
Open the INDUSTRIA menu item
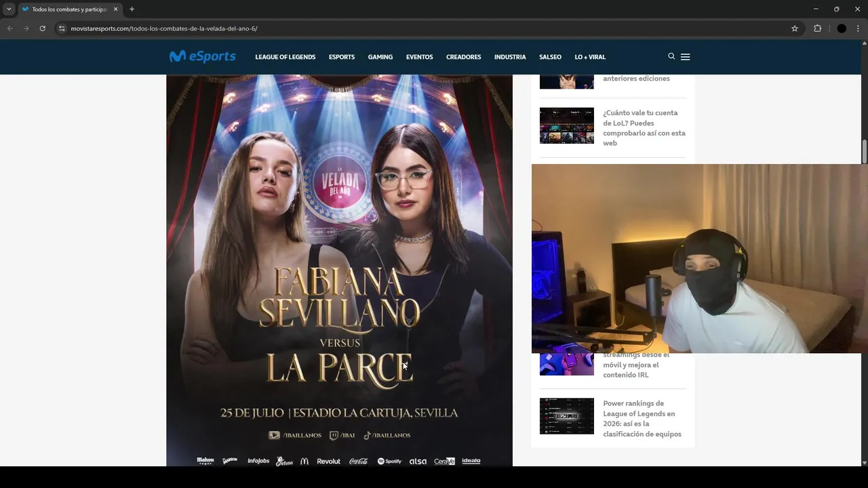[510, 57]
